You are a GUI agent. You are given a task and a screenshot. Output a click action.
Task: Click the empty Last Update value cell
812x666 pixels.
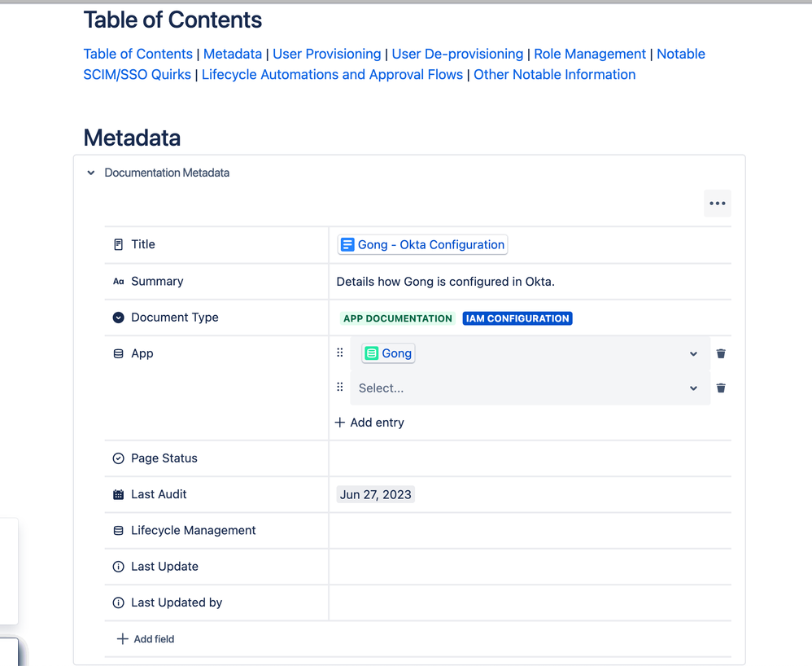pos(530,567)
